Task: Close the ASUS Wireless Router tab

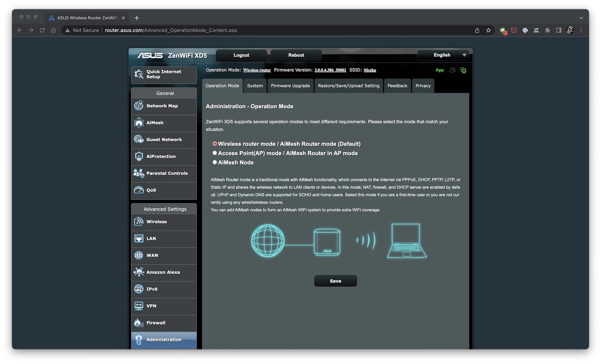Action: [x=123, y=18]
